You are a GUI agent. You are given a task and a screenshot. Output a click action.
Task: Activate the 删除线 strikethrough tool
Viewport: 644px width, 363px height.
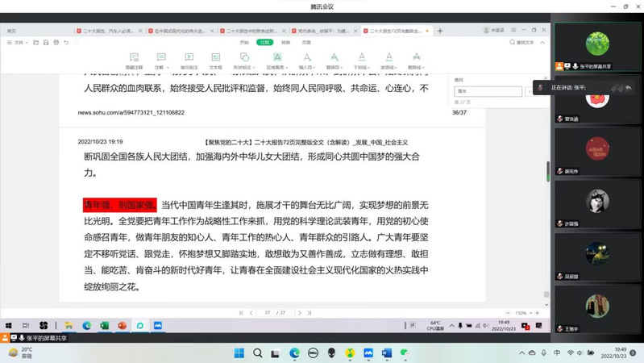416,60
